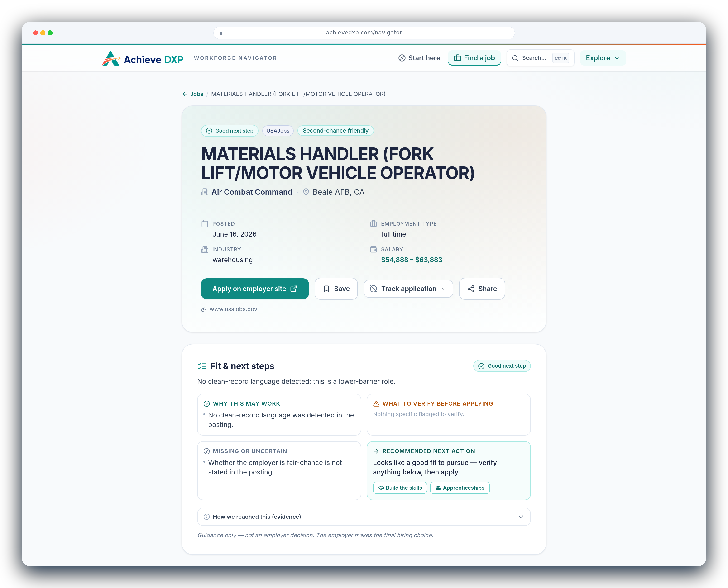
Task: Click the chevron on Track application
Action: (444, 289)
